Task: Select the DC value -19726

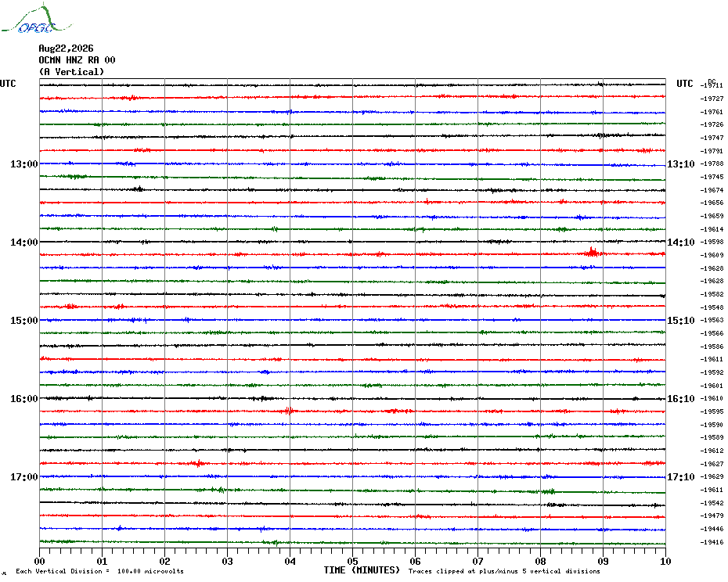Action: [712, 125]
